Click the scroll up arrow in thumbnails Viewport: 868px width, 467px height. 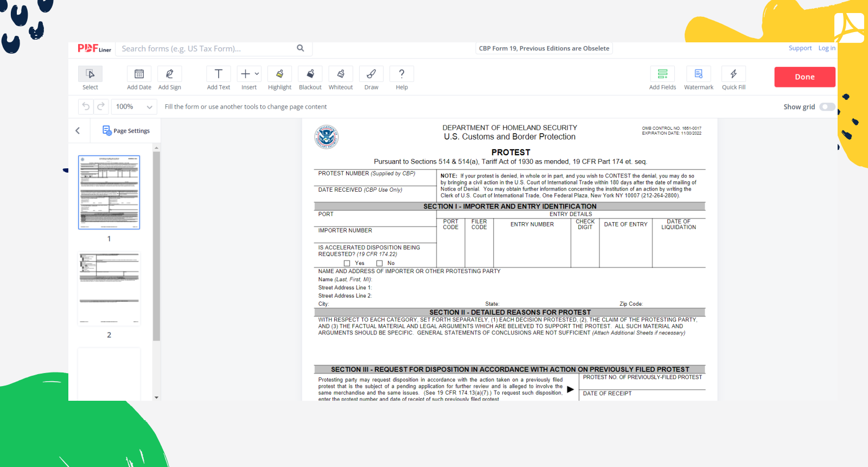[156, 147]
